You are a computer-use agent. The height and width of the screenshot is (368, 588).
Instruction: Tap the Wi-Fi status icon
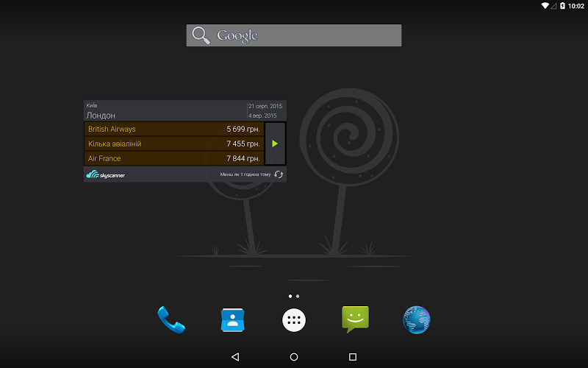point(545,6)
